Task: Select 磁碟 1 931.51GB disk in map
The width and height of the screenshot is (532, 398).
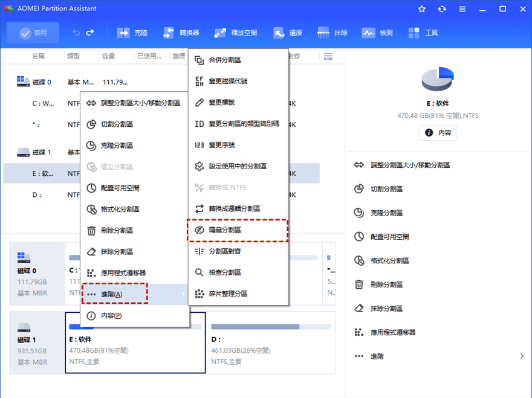Action: coord(37,343)
